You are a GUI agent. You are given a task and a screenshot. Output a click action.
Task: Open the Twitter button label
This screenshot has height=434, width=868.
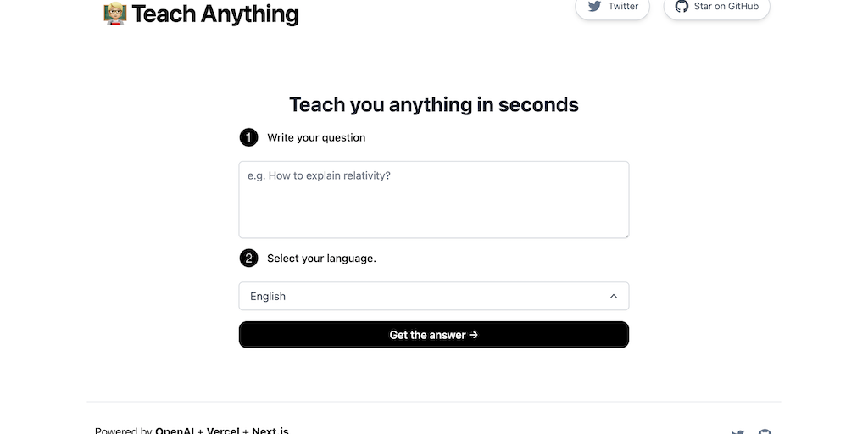click(x=623, y=7)
